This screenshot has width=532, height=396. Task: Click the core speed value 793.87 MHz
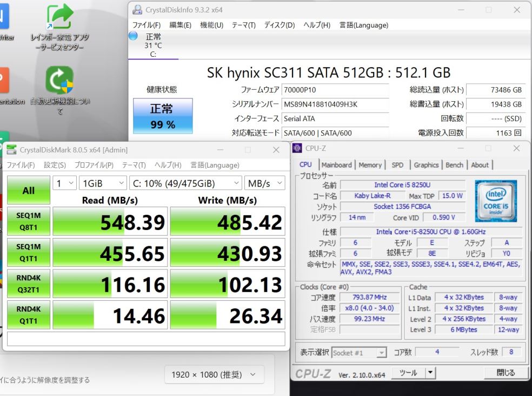point(369,297)
